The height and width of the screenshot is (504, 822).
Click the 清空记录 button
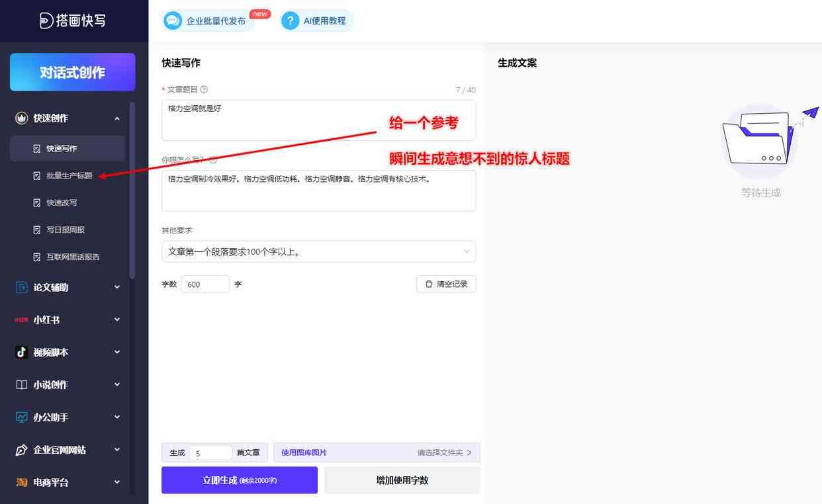(x=446, y=284)
